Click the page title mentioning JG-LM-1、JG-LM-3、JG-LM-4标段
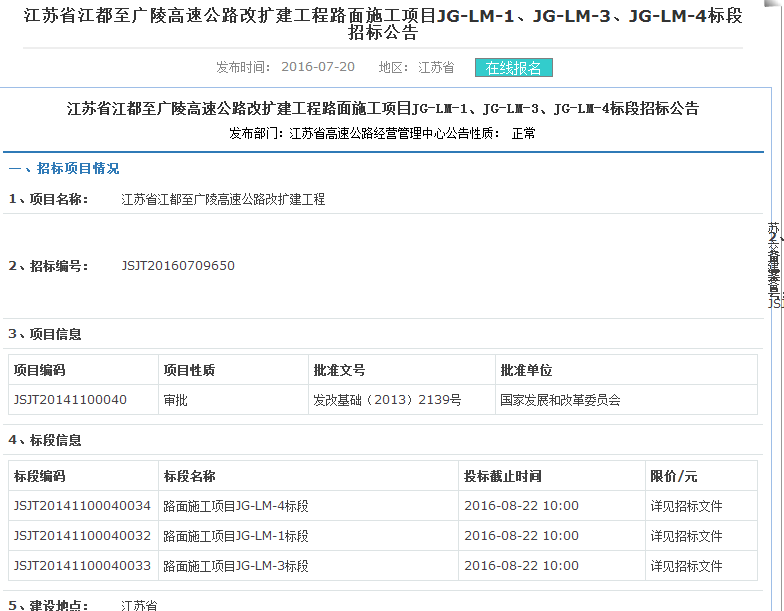 pos(382,24)
